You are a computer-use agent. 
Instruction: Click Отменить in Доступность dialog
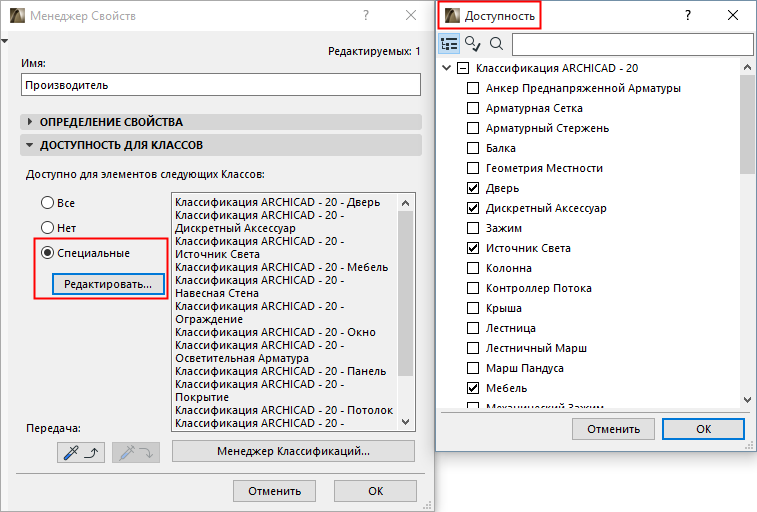tap(613, 429)
